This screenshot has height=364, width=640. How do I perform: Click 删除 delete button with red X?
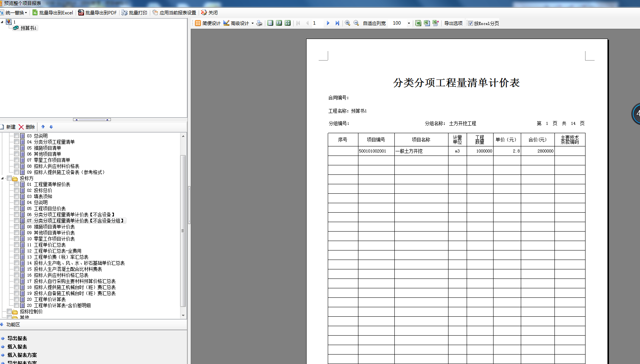pos(27,127)
